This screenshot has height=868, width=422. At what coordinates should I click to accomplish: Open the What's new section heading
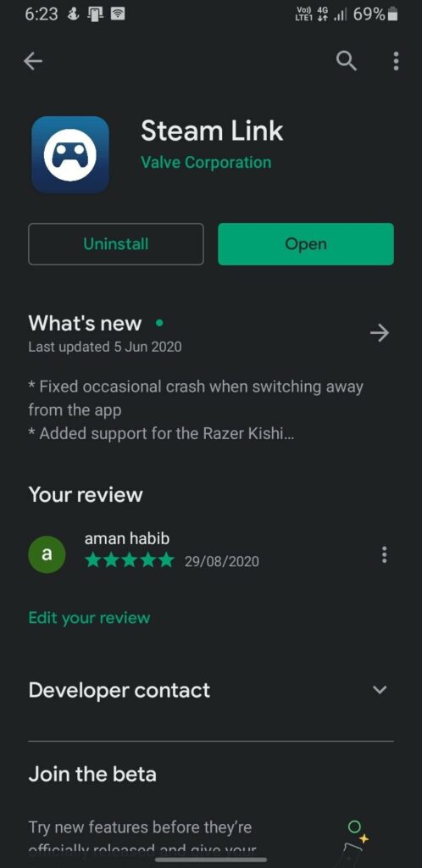[85, 323]
